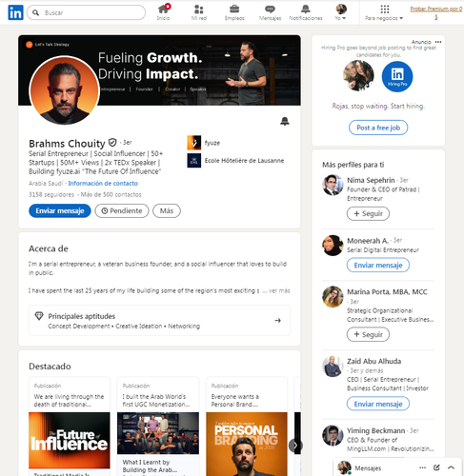Expand the Mensajes chat panel
Image resolution: width=464 pixels, height=476 pixels.
[451, 467]
